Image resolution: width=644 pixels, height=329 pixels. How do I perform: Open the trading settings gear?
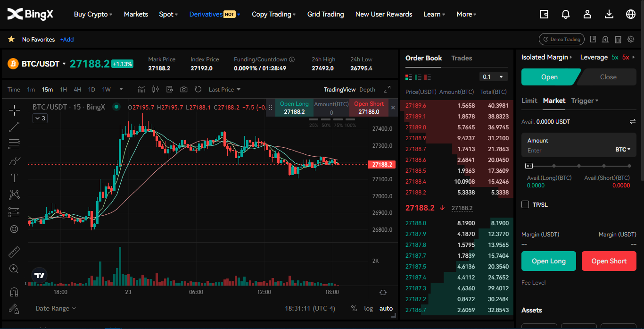[631, 39]
